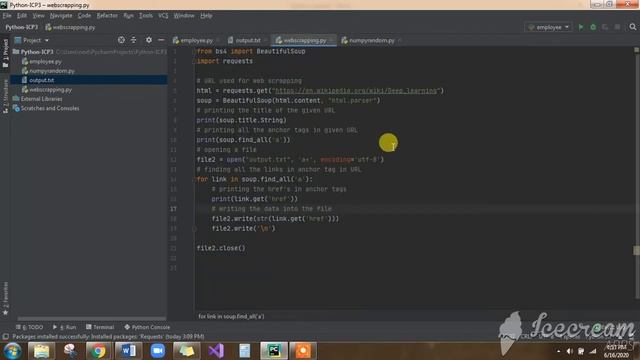This screenshot has height=360, width=640.
Task: Collapse all in Project panel
Action: (133, 40)
